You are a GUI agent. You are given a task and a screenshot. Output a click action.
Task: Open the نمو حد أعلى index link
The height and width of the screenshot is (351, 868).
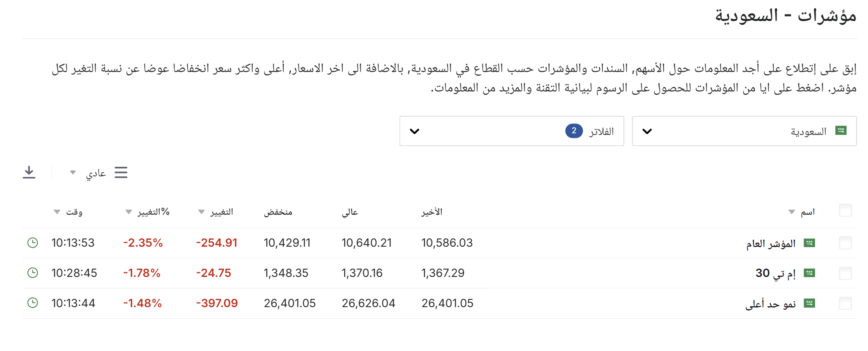pos(770,304)
